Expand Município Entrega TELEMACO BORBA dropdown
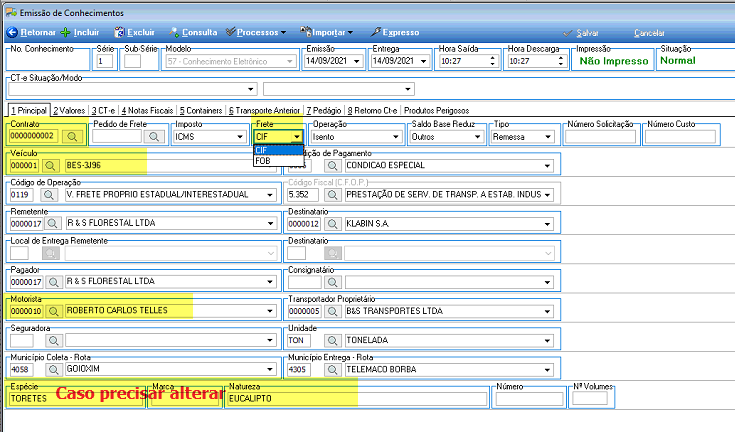Viewport: 735px width, 432px height. [x=547, y=370]
